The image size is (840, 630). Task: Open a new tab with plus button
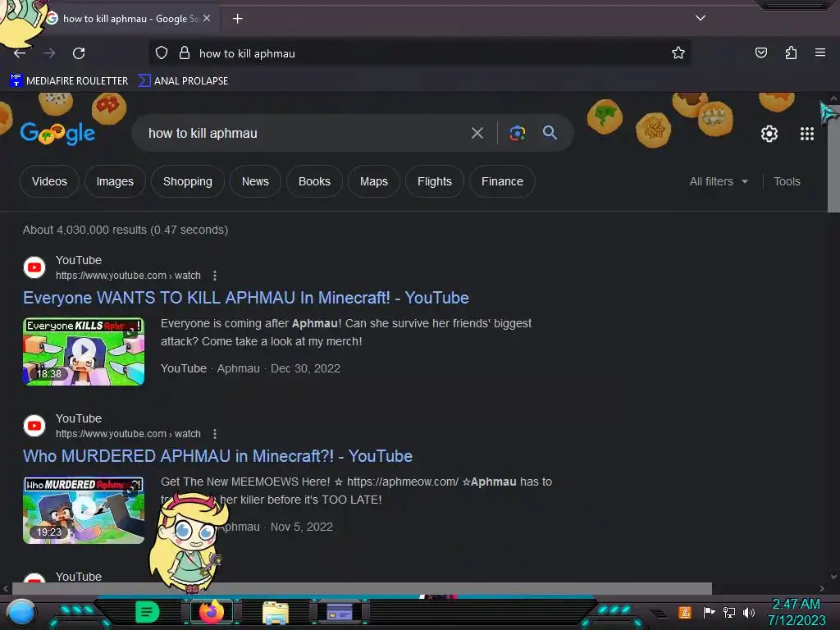(237, 19)
